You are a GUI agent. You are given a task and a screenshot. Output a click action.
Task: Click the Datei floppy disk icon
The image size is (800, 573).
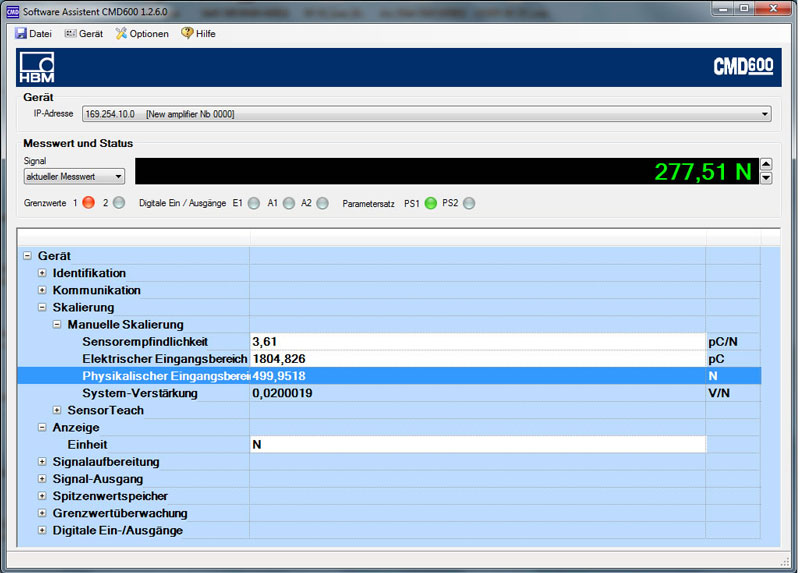click(21, 33)
